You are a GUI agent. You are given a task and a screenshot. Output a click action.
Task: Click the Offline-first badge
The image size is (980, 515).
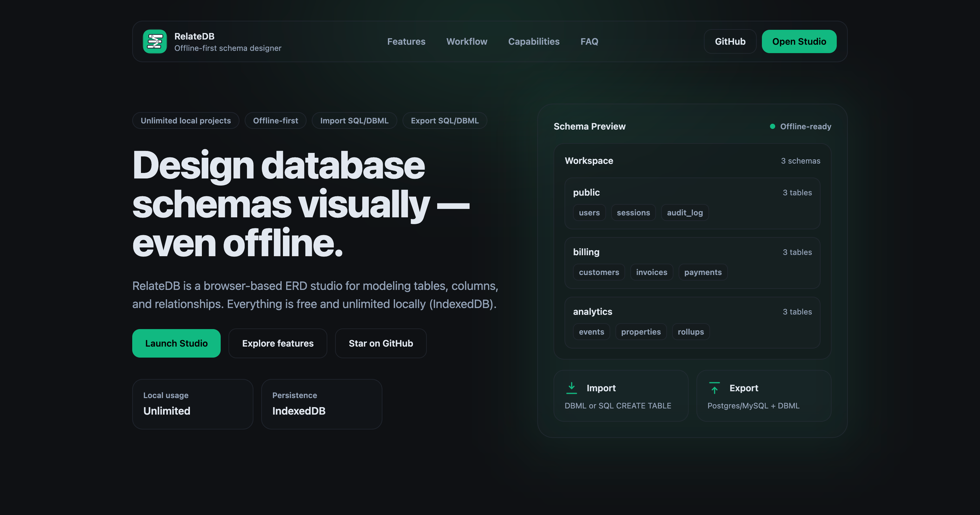point(275,120)
